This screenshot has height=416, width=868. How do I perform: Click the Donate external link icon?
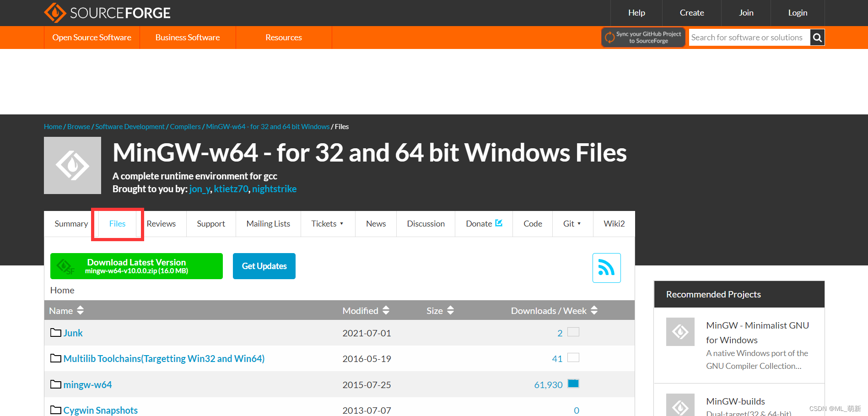499,223
